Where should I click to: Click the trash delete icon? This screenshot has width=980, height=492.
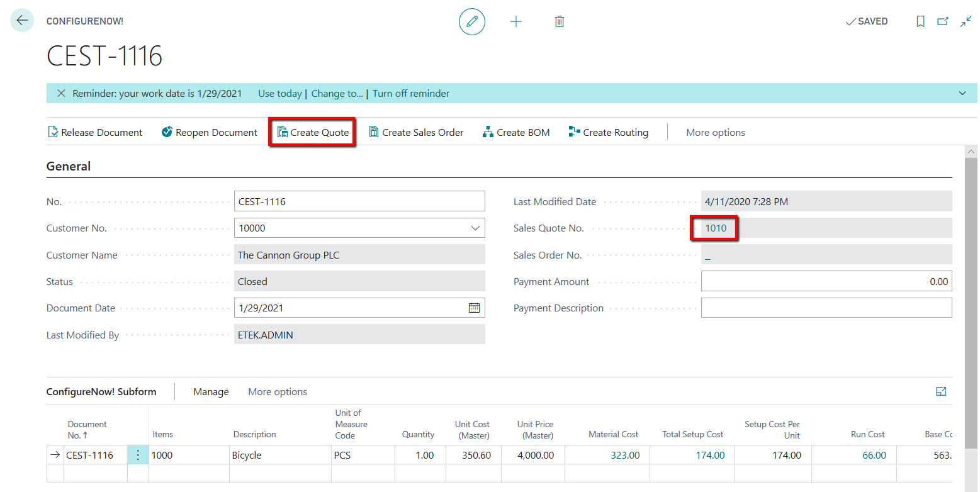click(559, 21)
